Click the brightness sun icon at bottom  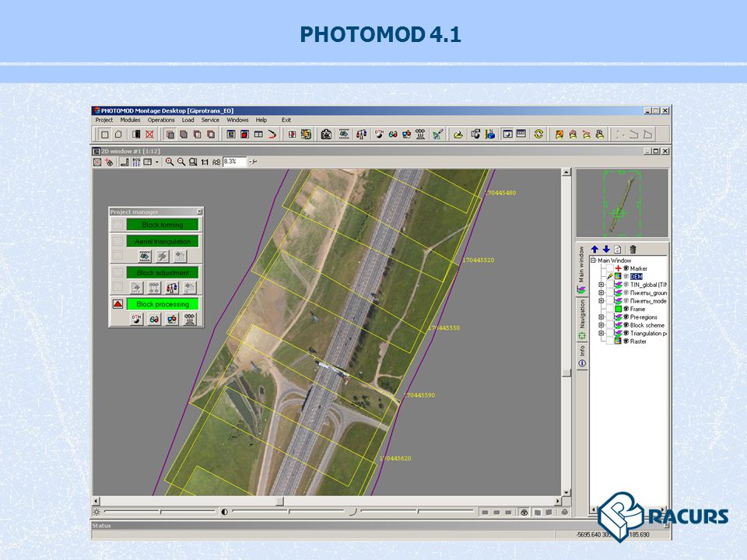click(96, 512)
